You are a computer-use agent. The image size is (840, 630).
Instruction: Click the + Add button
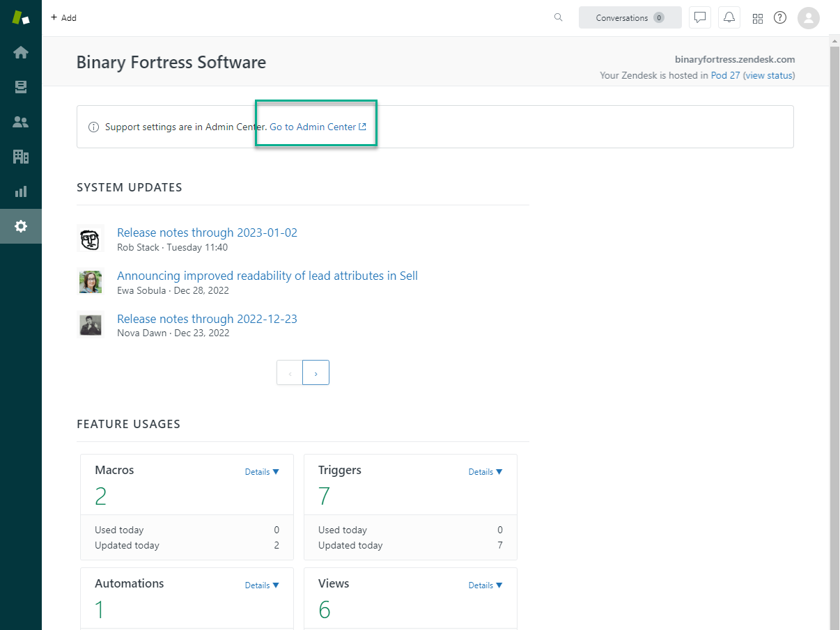click(63, 18)
